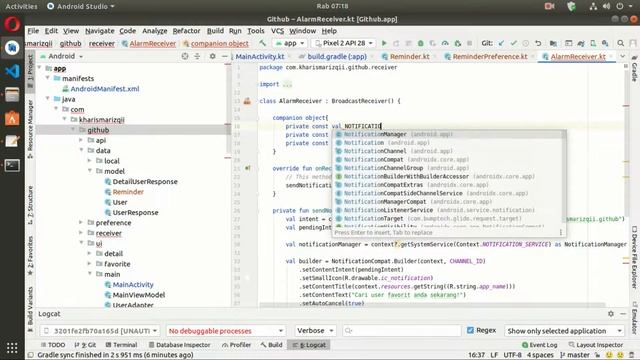Open the app run configuration dropdown
Screen dimensions: 640x360
pos(290,43)
